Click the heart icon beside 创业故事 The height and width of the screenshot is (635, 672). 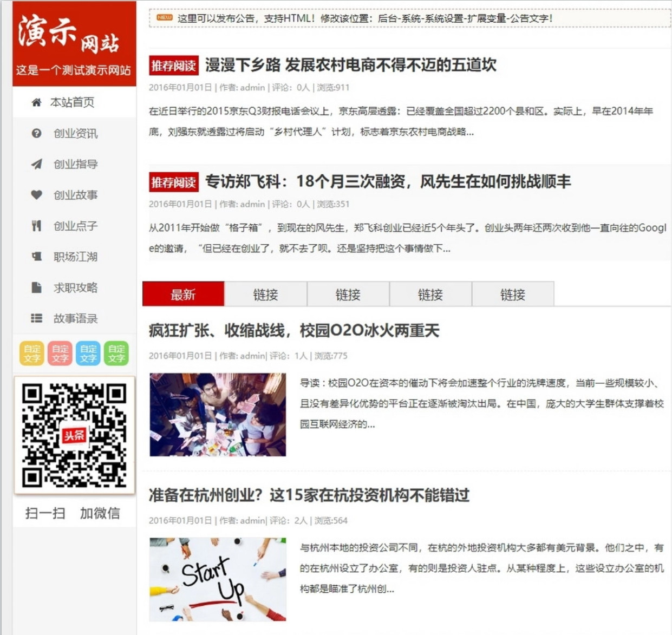click(36, 195)
